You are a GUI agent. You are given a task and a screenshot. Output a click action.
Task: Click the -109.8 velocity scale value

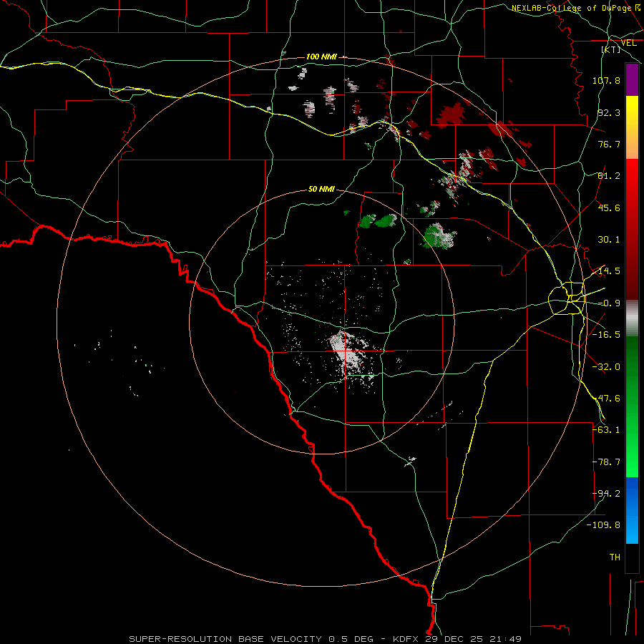point(603,525)
